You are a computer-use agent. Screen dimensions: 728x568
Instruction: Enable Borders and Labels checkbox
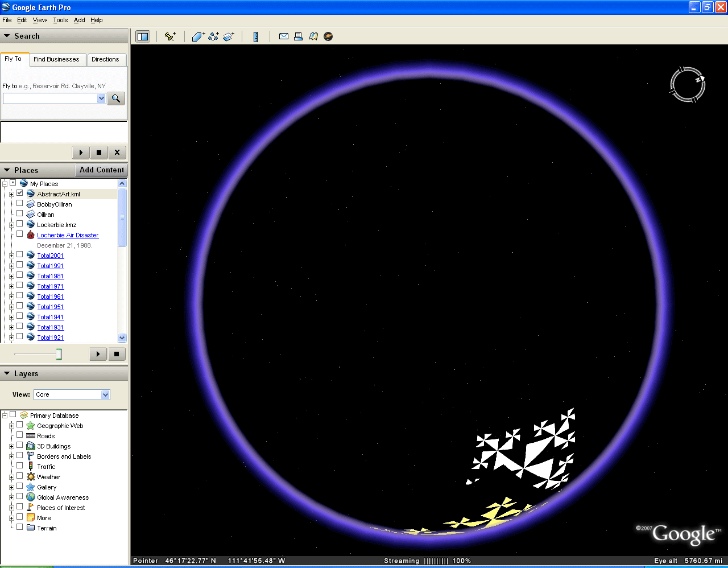[x=20, y=456]
